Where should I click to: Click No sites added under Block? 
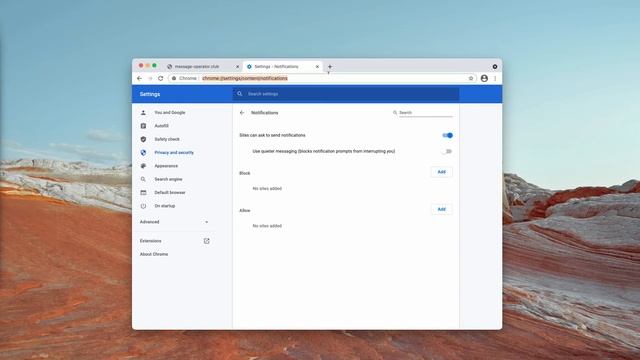(x=267, y=189)
